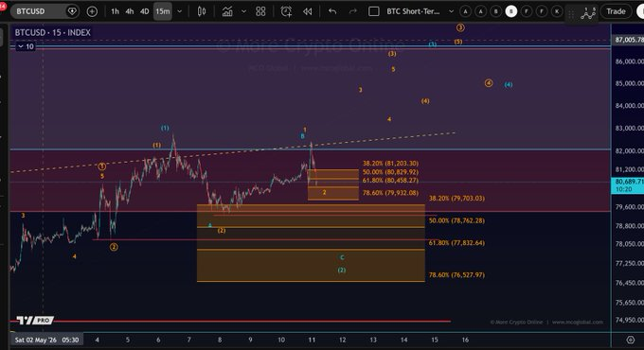The width and height of the screenshot is (644, 350).
Task: Expand the timeframe interval dropdown arrow
Action: pos(180,11)
